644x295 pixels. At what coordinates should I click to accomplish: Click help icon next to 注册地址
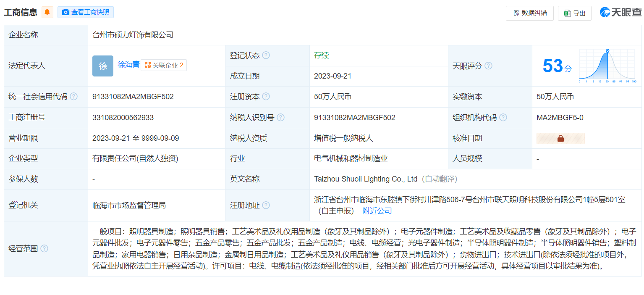[x=266, y=205]
